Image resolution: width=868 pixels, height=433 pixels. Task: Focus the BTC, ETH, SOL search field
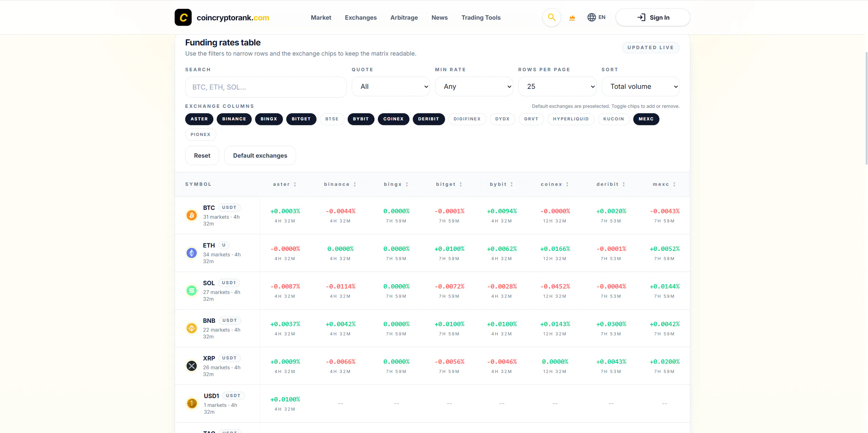coord(266,87)
